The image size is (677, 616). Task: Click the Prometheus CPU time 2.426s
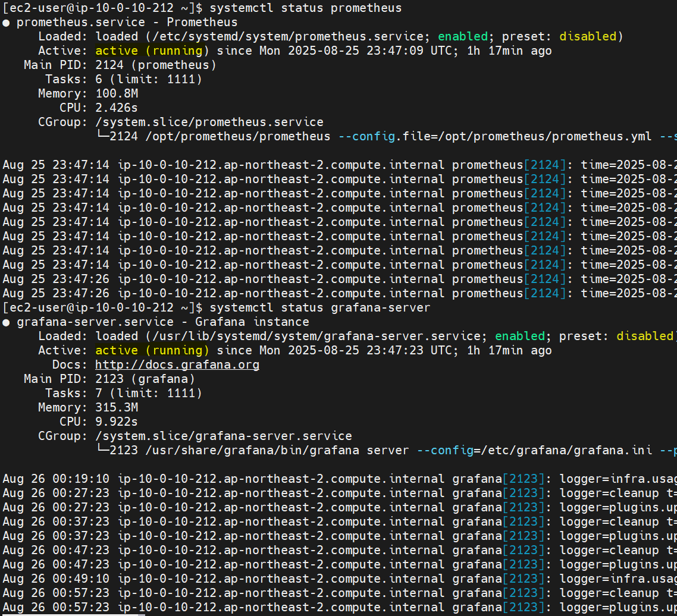point(116,108)
